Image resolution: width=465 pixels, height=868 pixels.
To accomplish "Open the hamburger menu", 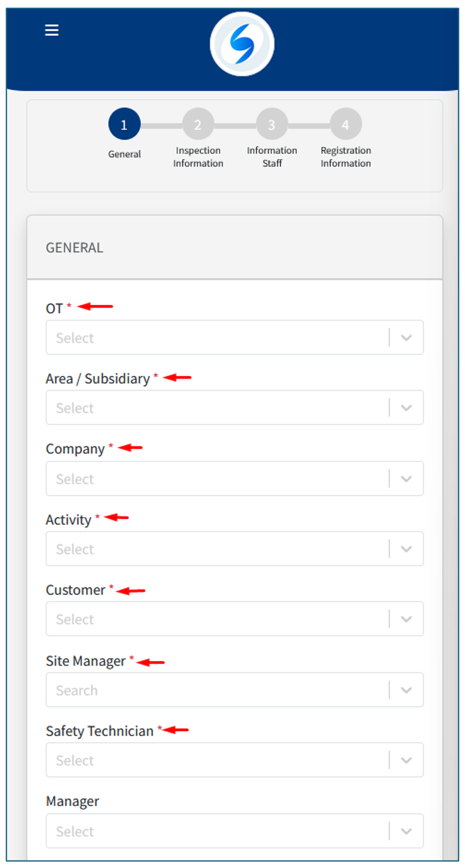I will click(52, 30).
